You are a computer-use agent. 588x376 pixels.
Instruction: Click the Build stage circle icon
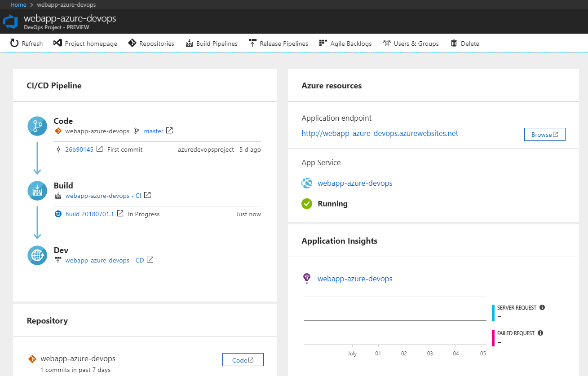(37, 191)
